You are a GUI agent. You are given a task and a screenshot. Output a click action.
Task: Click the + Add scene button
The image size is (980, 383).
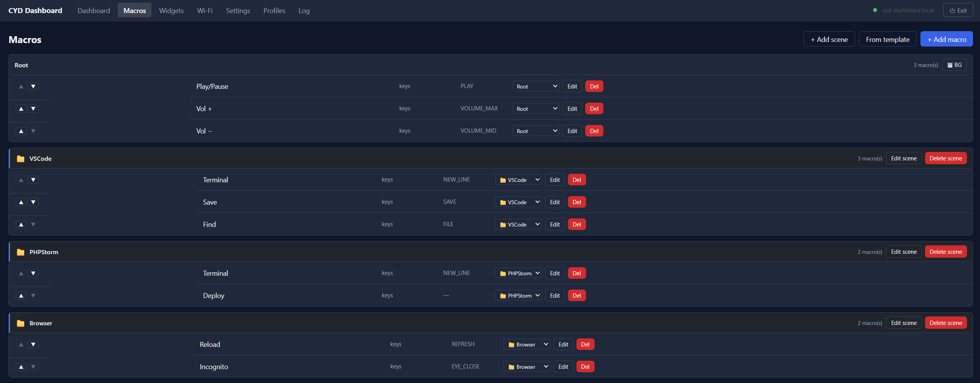pos(829,39)
